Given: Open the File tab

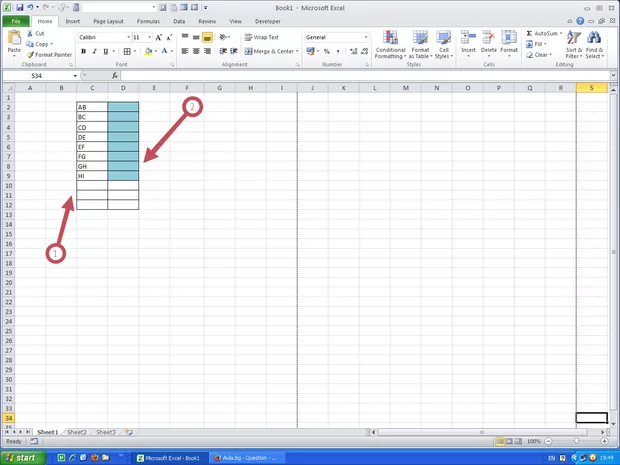Looking at the screenshot, I should coord(16,21).
